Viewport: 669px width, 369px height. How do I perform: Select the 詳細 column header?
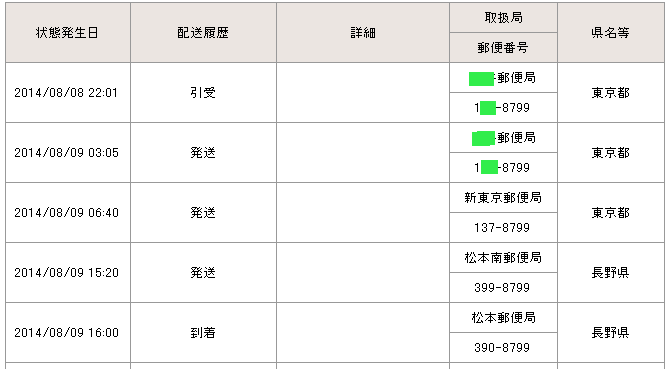point(363,32)
